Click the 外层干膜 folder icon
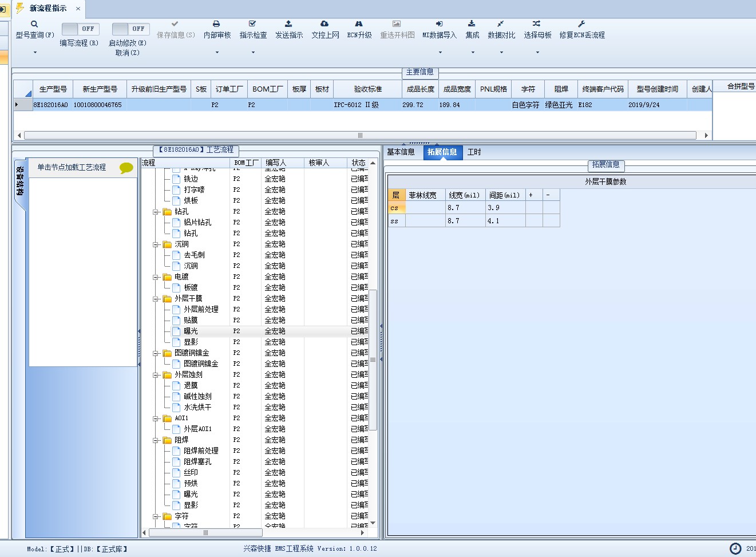The width and height of the screenshot is (756, 557). pyautogui.click(x=167, y=299)
